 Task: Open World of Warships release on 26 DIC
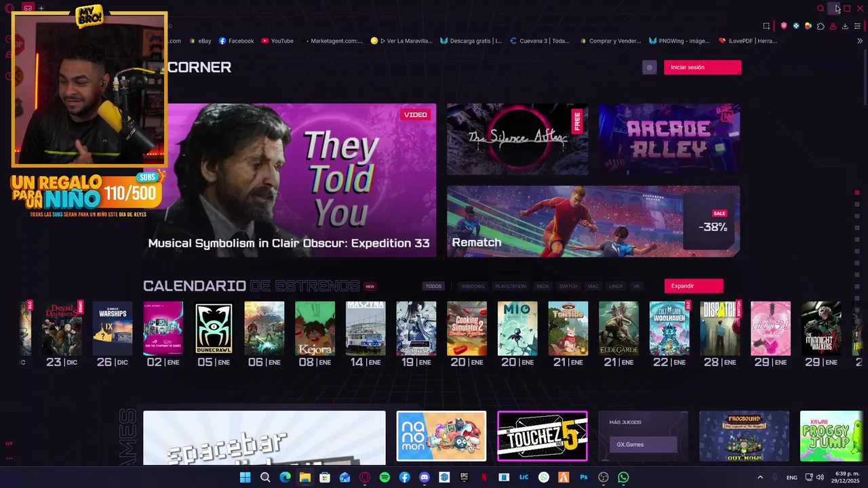click(113, 329)
